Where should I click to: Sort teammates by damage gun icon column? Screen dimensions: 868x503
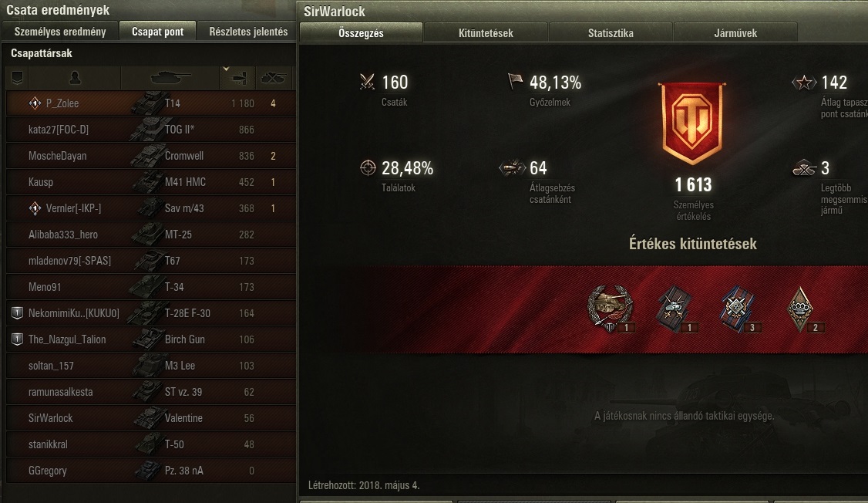pyautogui.click(x=239, y=79)
